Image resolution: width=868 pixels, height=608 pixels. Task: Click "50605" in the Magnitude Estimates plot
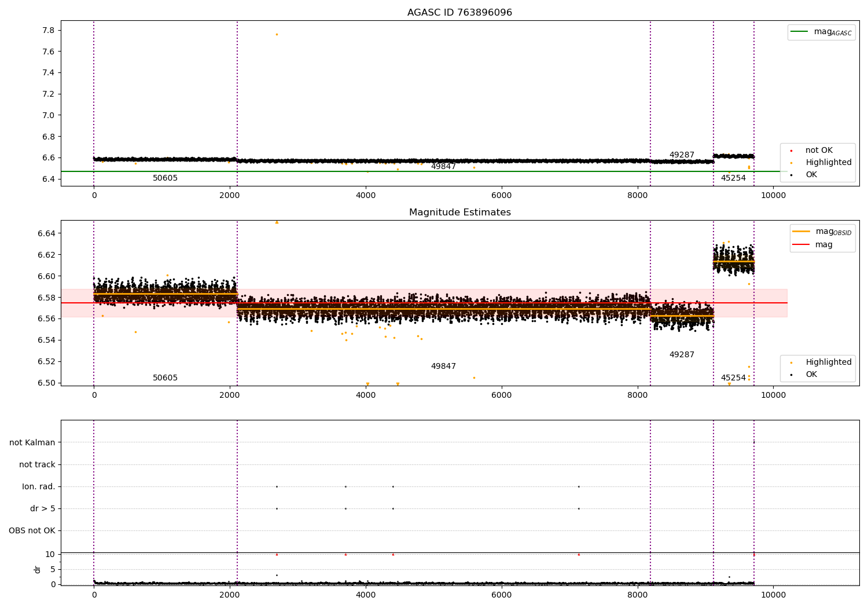pos(165,378)
